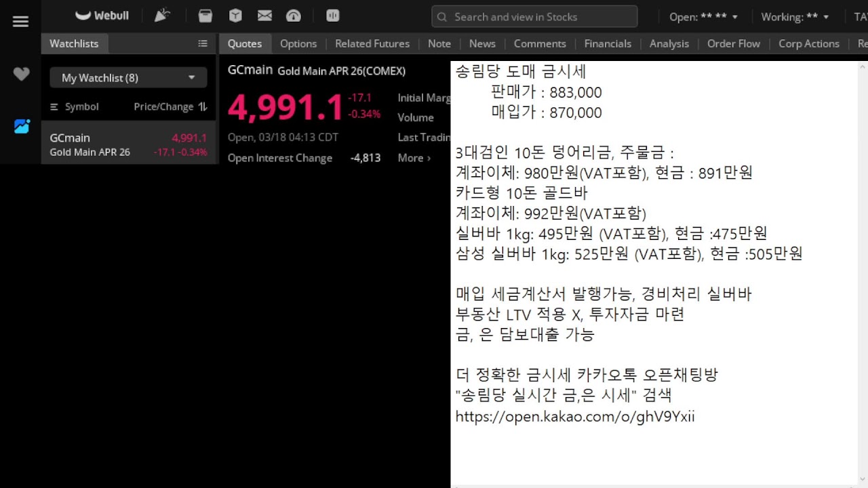Screen dimensions: 868x488
Task: Select the GCmain watchlist row
Action: click(x=129, y=144)
